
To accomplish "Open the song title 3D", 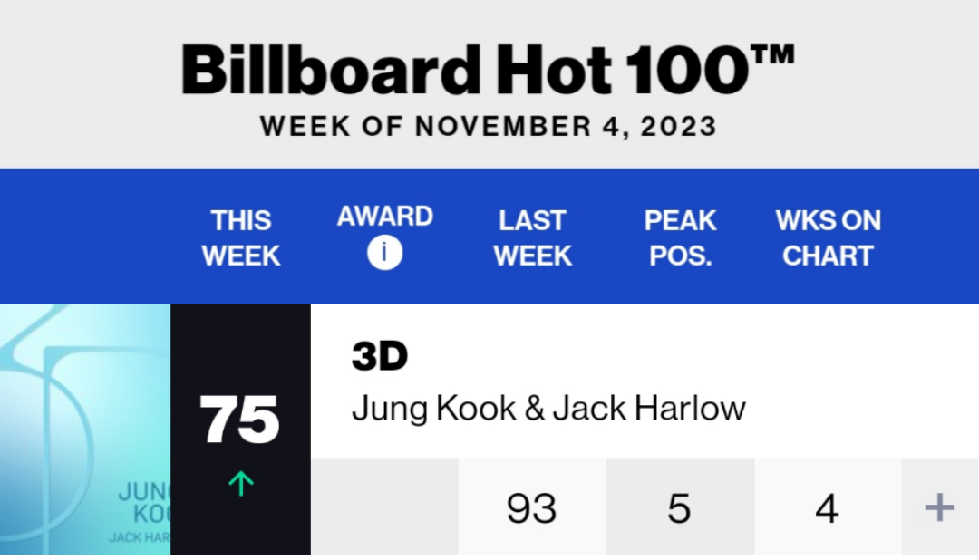I will point(380,356).
